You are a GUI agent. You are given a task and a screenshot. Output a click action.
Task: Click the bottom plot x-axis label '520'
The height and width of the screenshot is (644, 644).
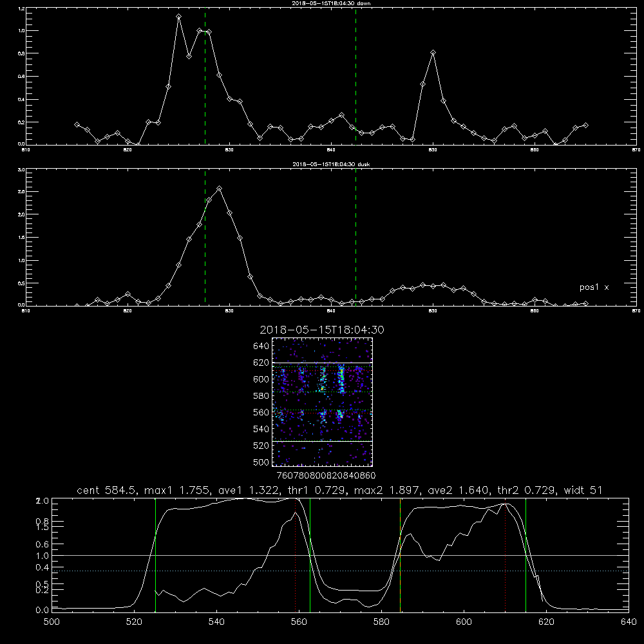pyautogui.click(x=134, y=622)
